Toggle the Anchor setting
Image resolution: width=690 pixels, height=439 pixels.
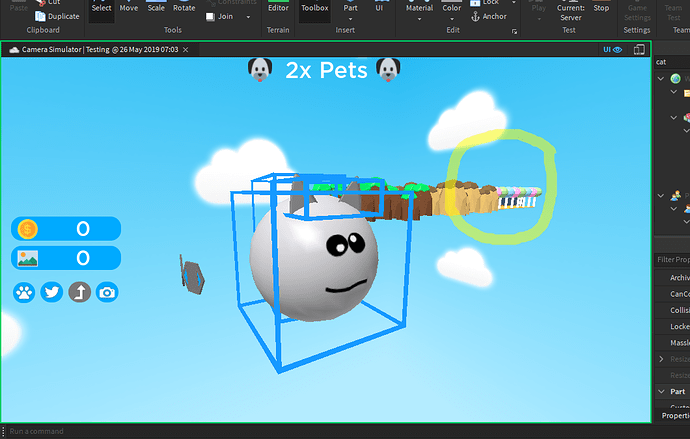point(489,17)
